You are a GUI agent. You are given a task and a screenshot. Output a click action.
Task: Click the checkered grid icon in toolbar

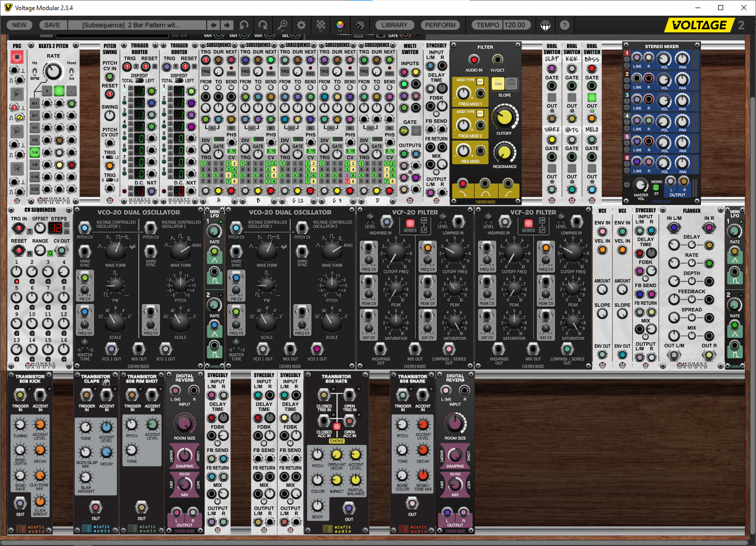(x=321, y=25)
